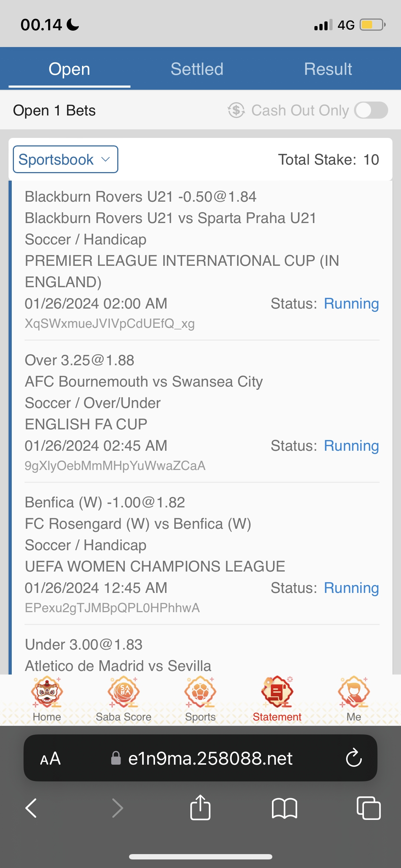This screenshot has width=401, height=868.
Task: Tap the e1n9ma.258088.net address field
Action: pos(210,758)
